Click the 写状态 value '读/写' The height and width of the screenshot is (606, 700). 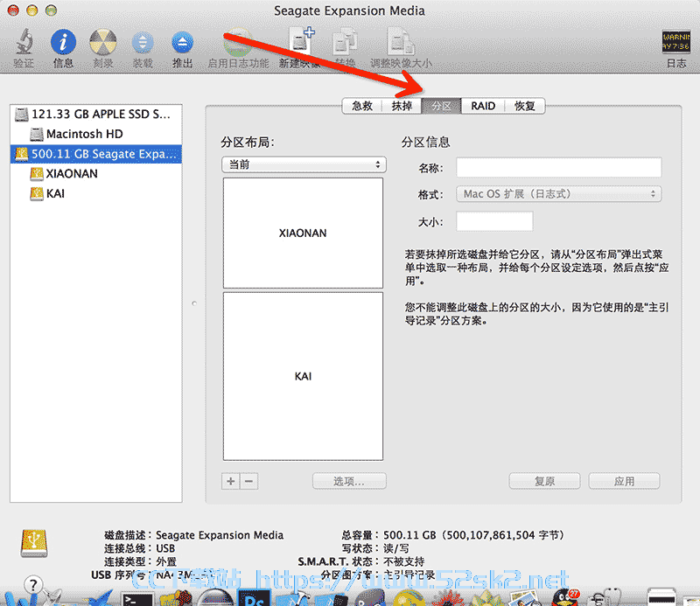(396, 548)
